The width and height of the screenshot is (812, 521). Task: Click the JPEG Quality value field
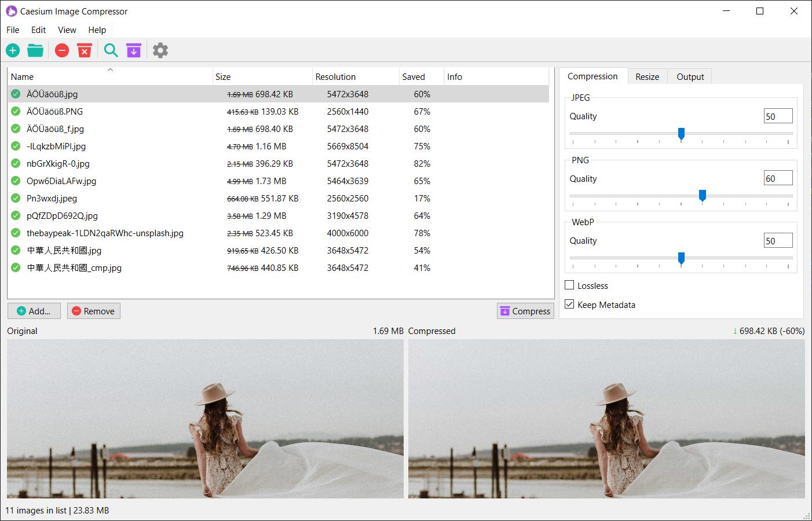(x=778, y=116)
